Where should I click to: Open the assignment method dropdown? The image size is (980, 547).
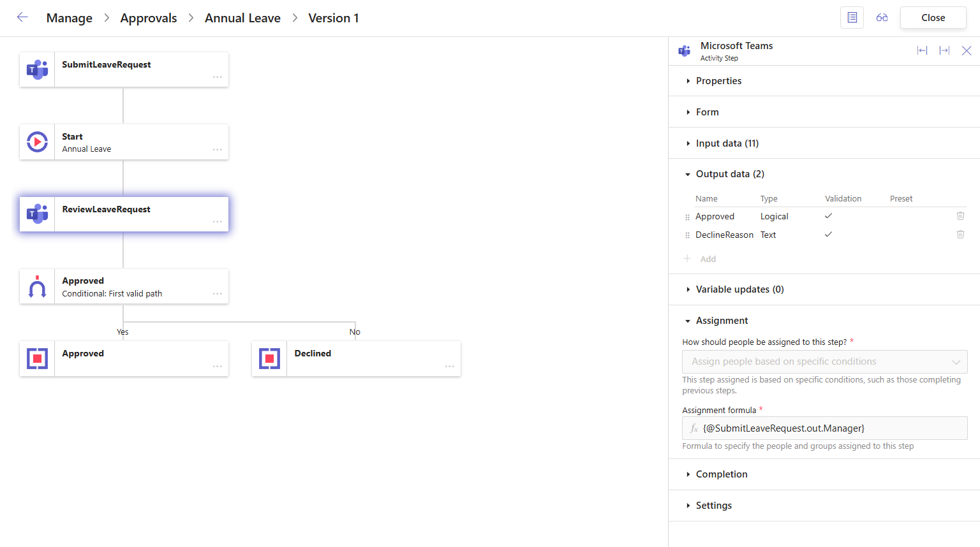click(824, 361)
